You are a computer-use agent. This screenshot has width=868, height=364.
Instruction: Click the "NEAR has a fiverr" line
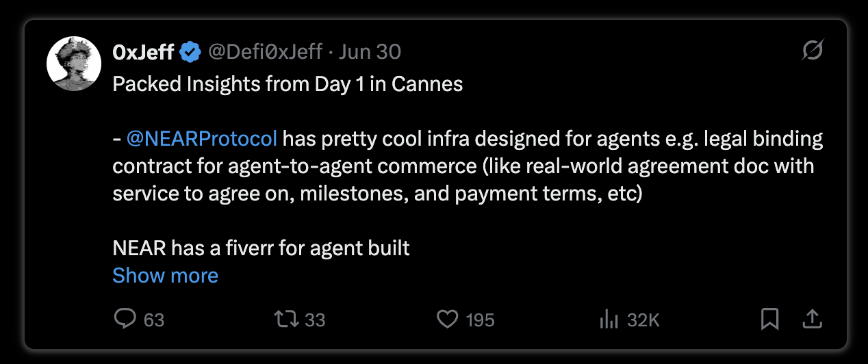[x=261, y=248]
